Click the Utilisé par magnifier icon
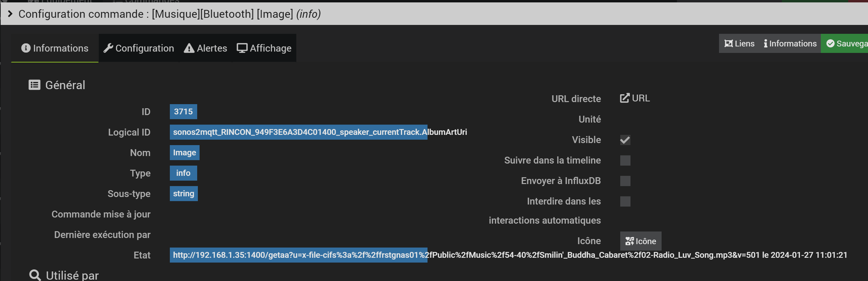The height and width of the screenshot is (281, 868). pyautogui.click(x=35, y=275)
